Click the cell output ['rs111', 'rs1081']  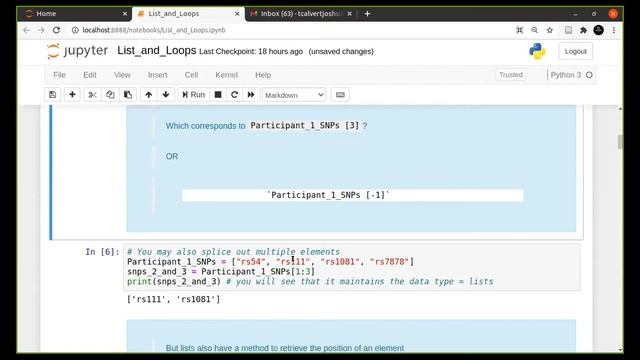173,299
